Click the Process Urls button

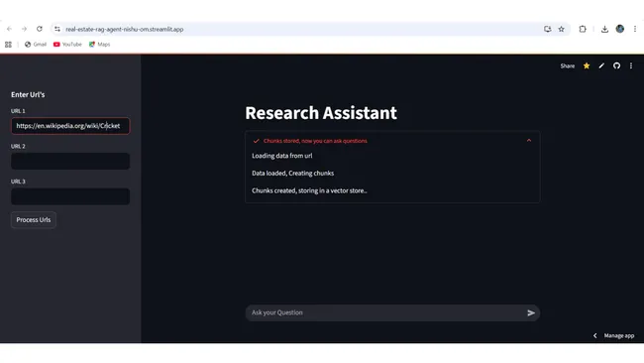[x=34, y=220]
